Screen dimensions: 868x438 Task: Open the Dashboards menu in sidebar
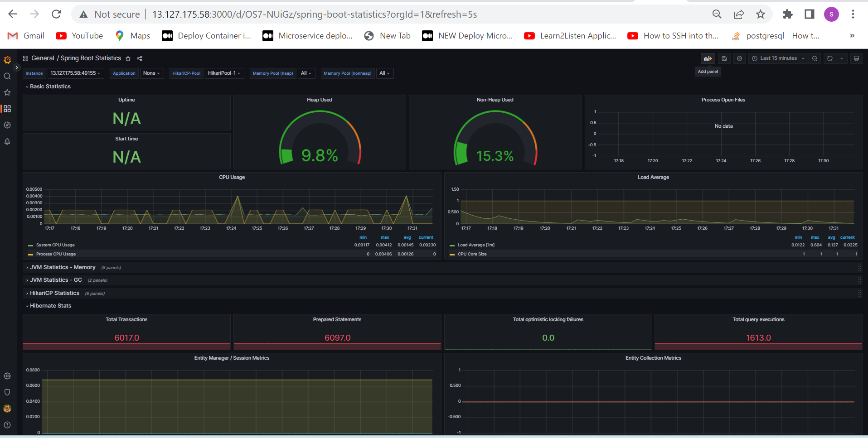[7, 109]
